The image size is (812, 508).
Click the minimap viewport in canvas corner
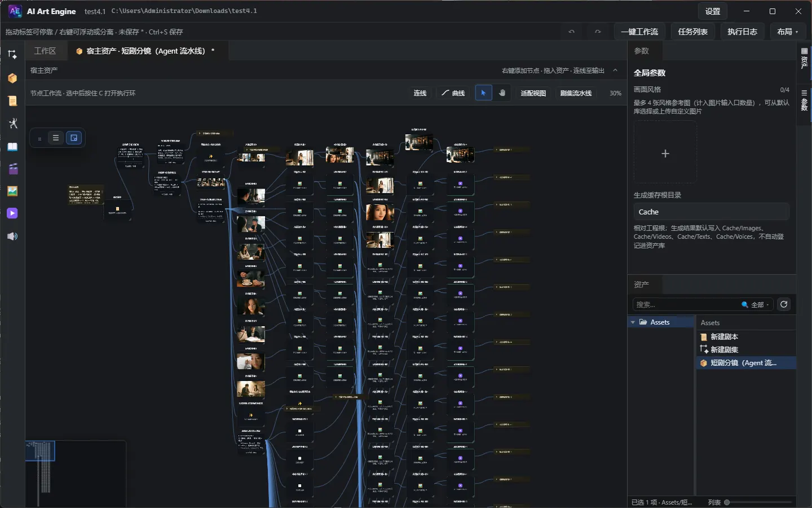click(x=41, y=452)
